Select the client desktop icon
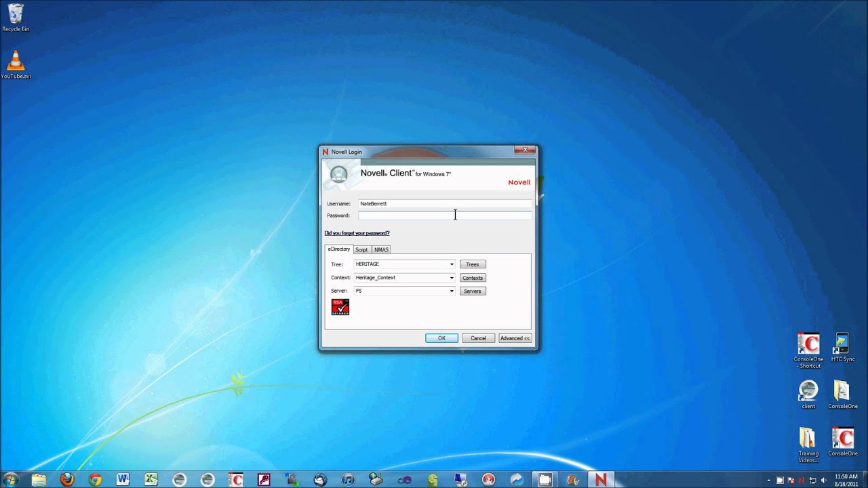The image size is (868, 488). pyautogui.click(x=808, y=394)
